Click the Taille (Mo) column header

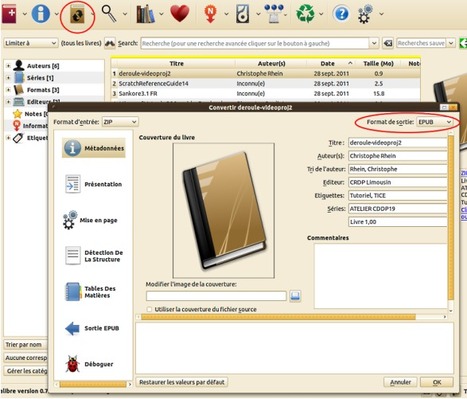(x=378, y=63)
